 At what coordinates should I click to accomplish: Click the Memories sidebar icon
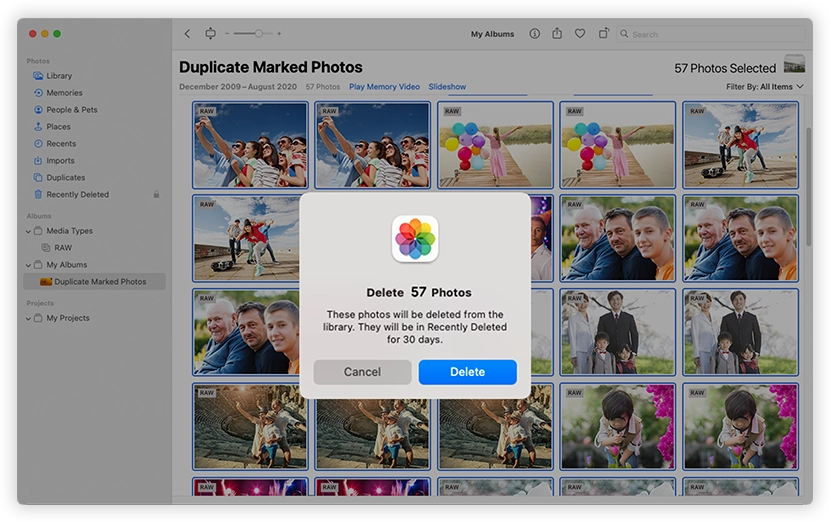pyautogui.click(x=38, y=93)
